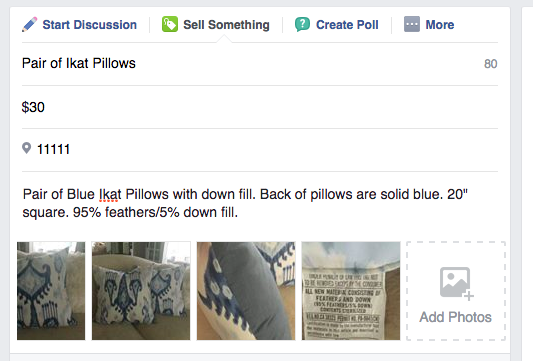
Task: Click the add photo picture icon
Action: coord(457,283)
